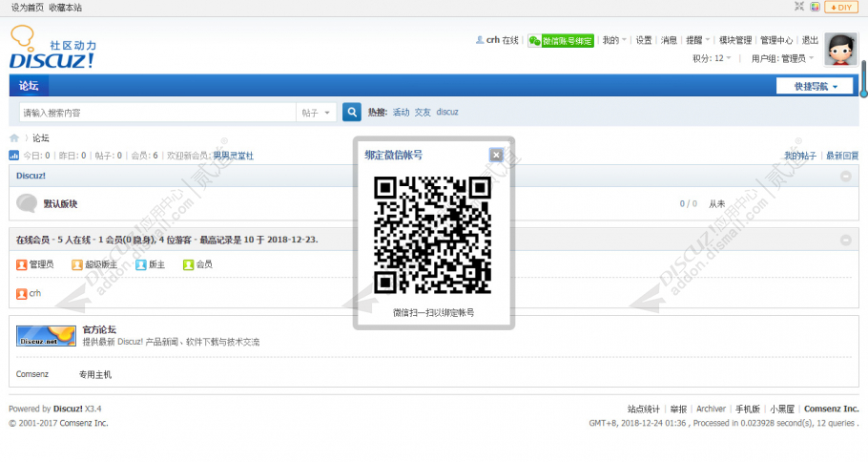
Task: Click the blue search magnifier button
Action: [352, 113]
